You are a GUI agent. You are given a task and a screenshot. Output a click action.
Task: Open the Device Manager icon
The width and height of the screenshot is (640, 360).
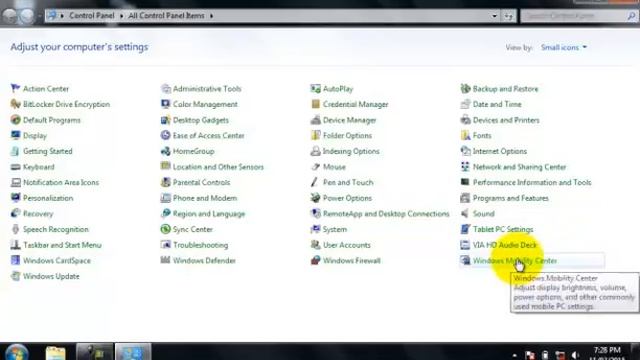pyautogui.click(x=315, y=120)
